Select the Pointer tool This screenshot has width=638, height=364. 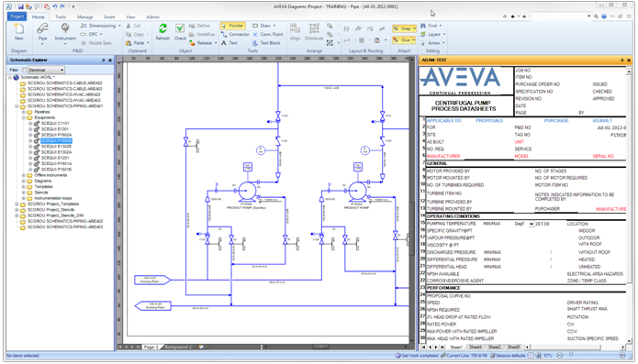[x=233, y=26]
